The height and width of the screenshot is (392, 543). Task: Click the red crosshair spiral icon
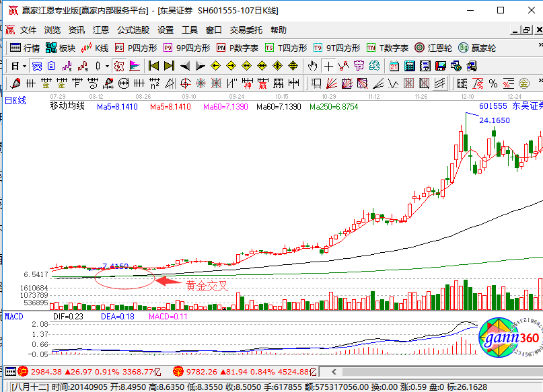(186, 83)
